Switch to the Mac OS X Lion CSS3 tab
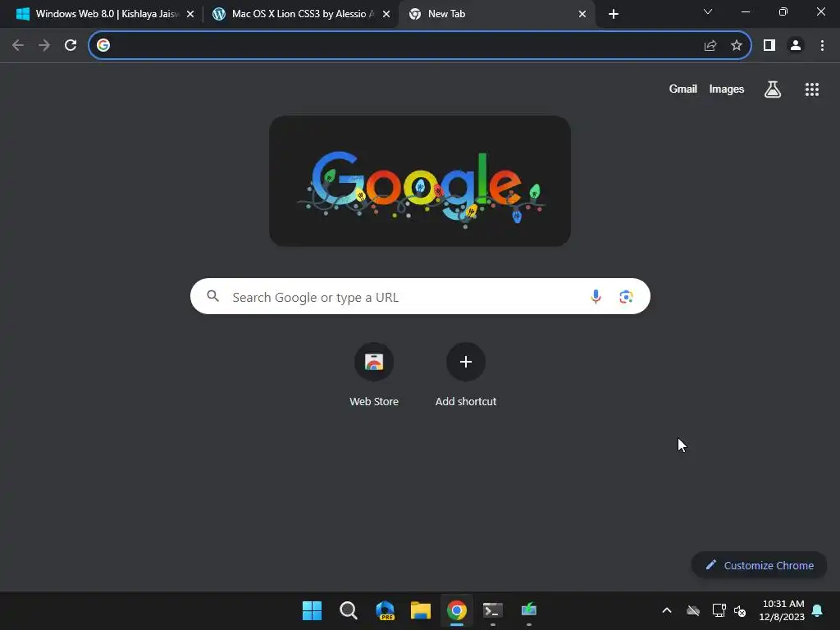The height and width of the screenshot is (630, 840). point(300,14)
